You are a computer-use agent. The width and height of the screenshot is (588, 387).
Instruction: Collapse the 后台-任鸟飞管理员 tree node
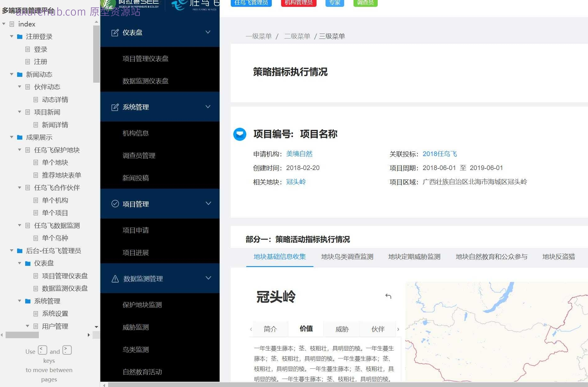[11, 251]
